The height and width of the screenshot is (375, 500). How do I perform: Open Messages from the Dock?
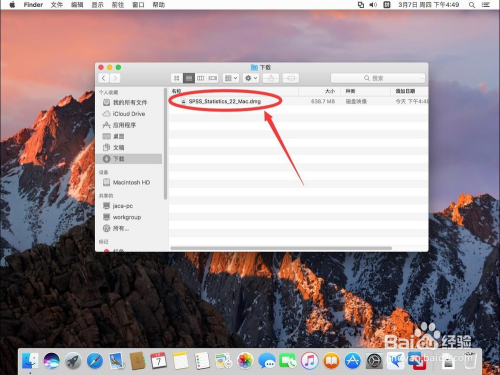tap(267, 361)
